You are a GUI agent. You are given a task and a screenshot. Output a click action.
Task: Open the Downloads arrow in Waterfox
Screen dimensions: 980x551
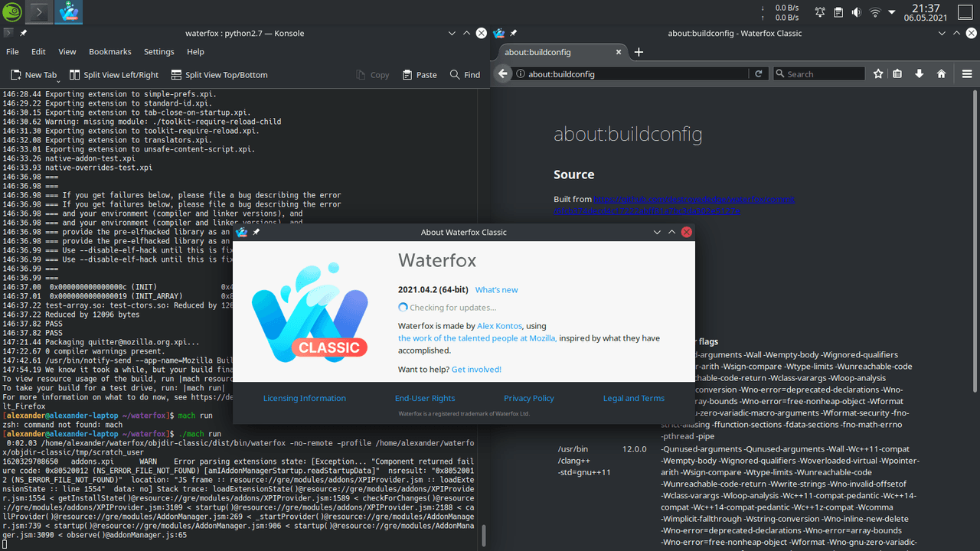click(920, 74)
